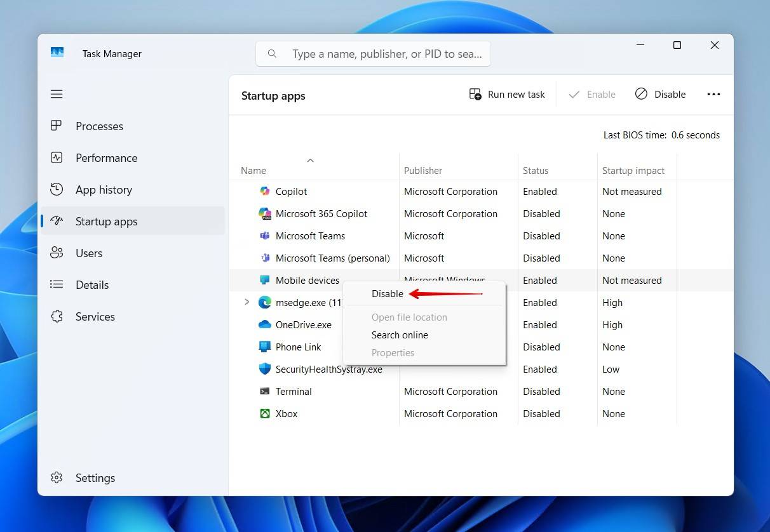
Task: Maximize the Task Manager window
Action: point(677,45)
